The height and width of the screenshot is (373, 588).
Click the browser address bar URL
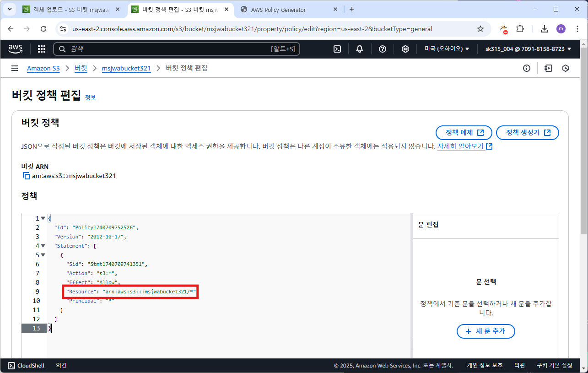tap(252, 29)
